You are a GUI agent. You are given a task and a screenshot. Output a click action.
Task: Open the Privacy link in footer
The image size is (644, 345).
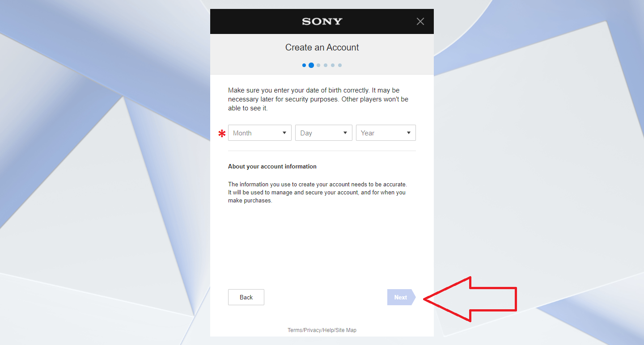313,330
